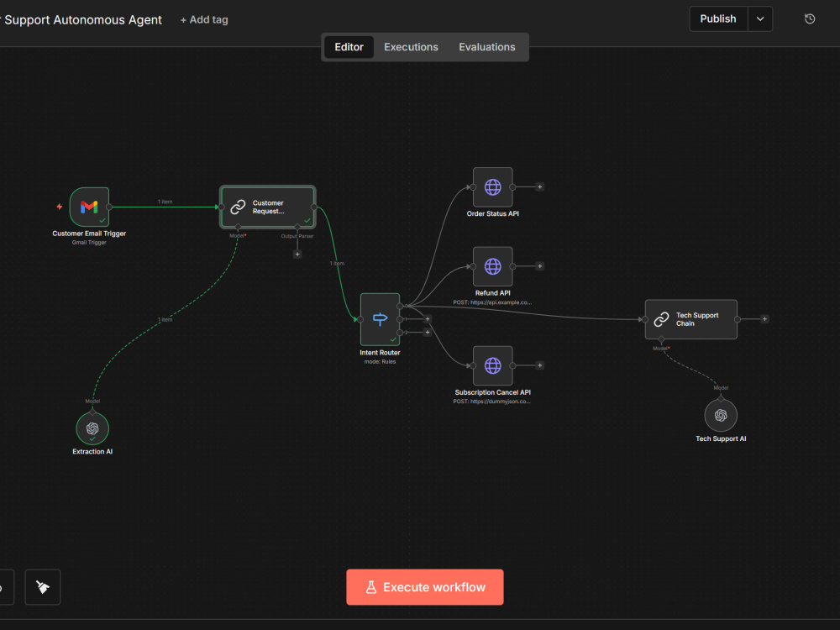
Task: Click the Publish button
Action: tap(718, 18)
